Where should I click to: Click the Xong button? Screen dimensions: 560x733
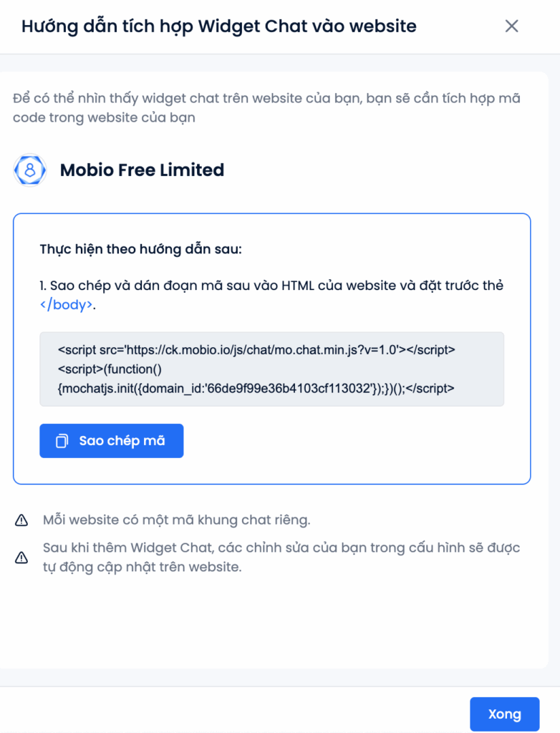click(505, 714)
